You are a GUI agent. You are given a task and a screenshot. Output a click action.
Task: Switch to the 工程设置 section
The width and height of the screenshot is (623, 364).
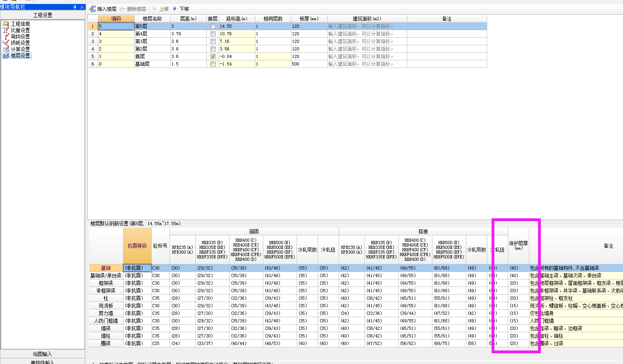[43, 15]
